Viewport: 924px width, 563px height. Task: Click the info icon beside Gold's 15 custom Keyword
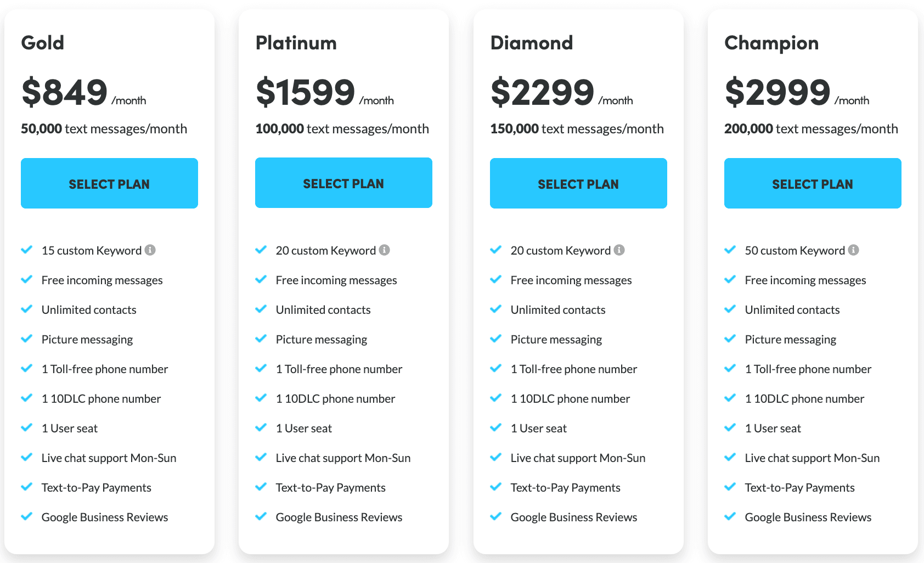[x=150, y=250]
